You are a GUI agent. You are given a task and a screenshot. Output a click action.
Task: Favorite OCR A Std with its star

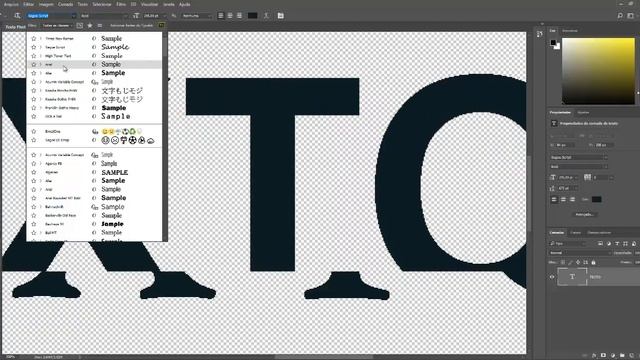coord(34,116)
